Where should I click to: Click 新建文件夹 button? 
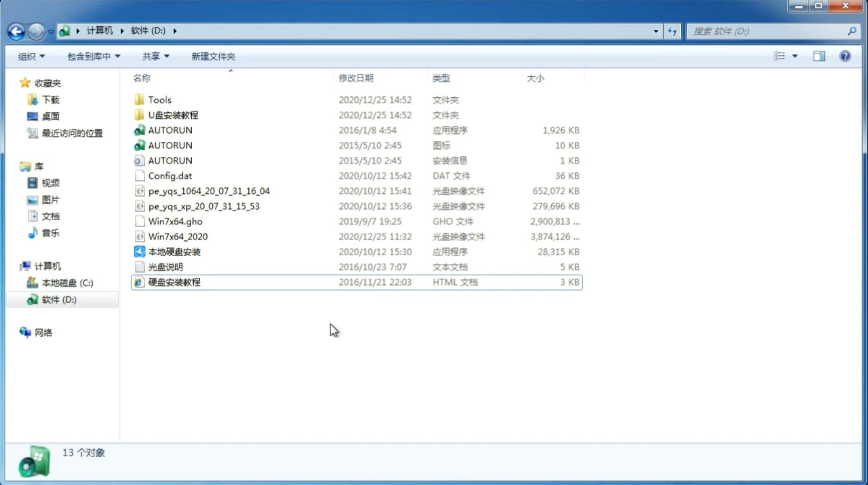pyautogui.click(x=213, y=55)
